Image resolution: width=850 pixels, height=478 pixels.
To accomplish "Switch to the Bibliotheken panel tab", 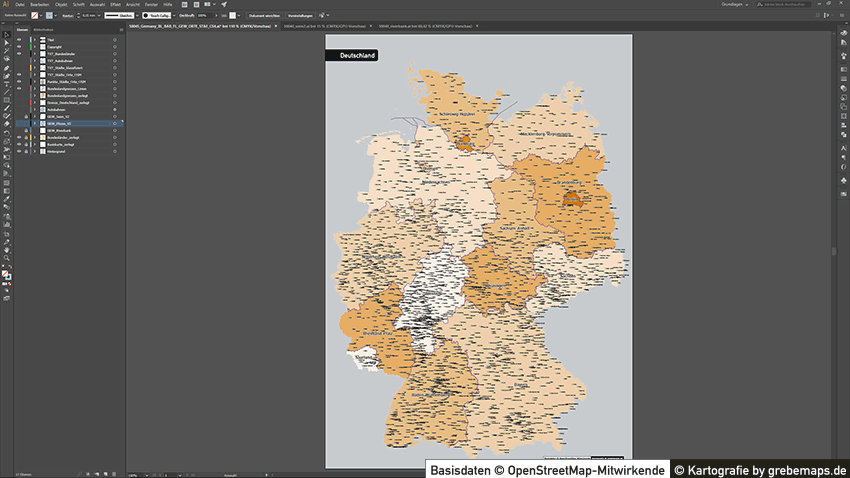I will tap(42, 31).
